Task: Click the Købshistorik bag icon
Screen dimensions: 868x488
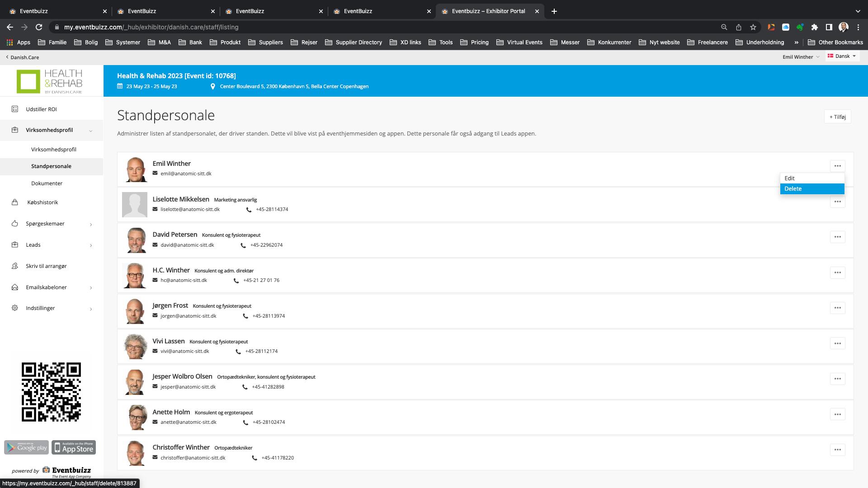Action: pos(15,202)
